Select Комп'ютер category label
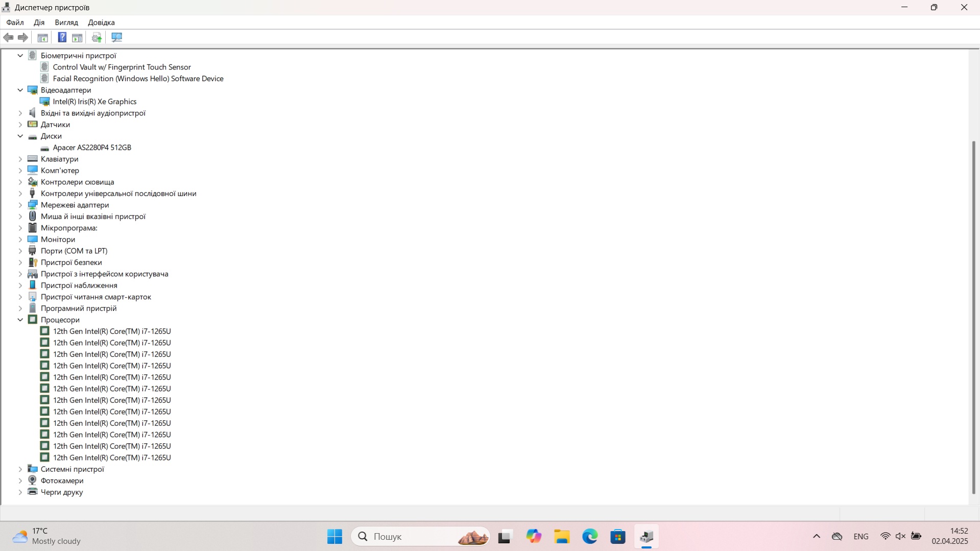 pos(60,170)
